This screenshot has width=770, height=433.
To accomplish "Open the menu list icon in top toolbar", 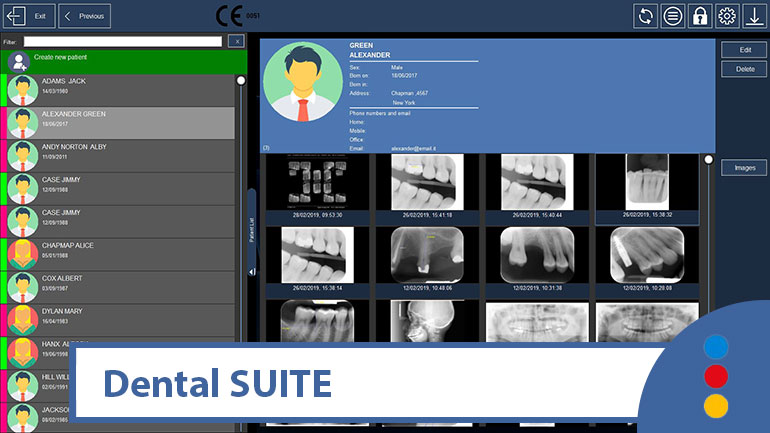I will 673,16.
